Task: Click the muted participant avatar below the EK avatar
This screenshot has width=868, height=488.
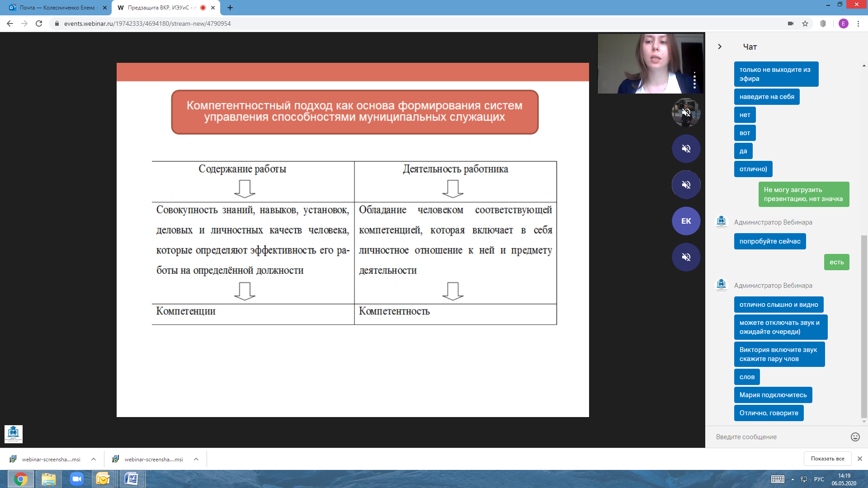Action: pyautogui.click(x=686, y=257)
